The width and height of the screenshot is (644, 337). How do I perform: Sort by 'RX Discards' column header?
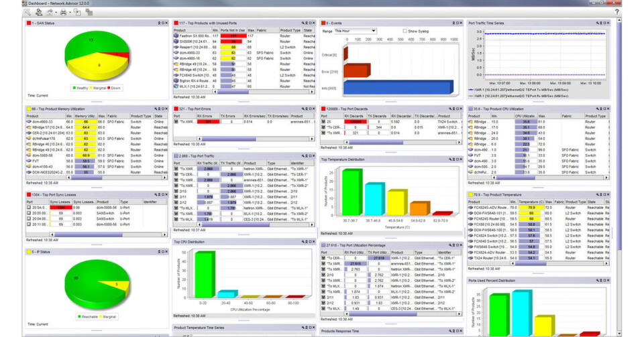pyautogui.click(x=355, y=116)
